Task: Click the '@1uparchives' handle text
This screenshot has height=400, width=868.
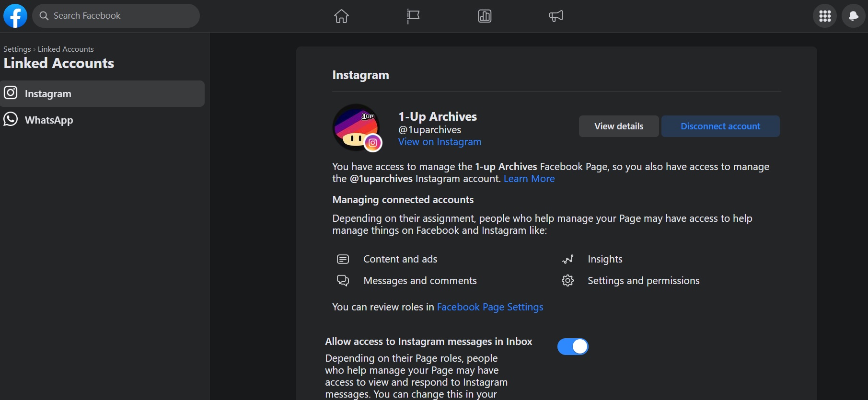Action: pyautogui.click(x=430, y=130)
